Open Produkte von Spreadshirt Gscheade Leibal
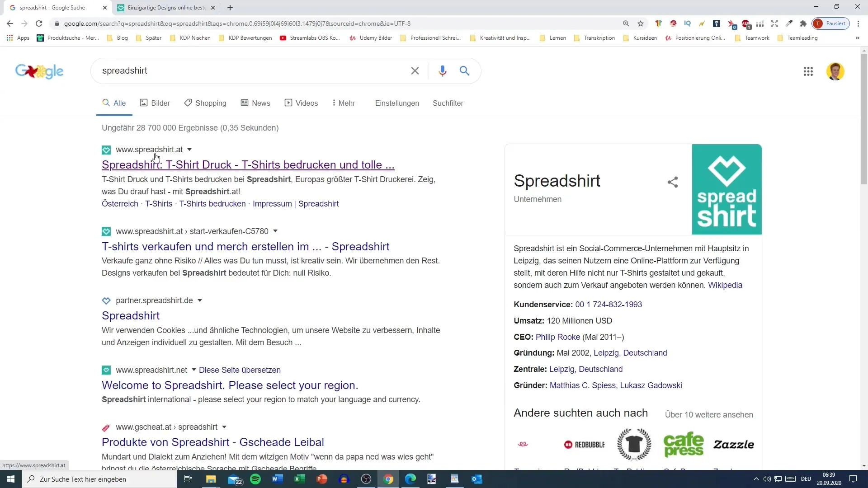The image size is (868, 488). point(212,442)
